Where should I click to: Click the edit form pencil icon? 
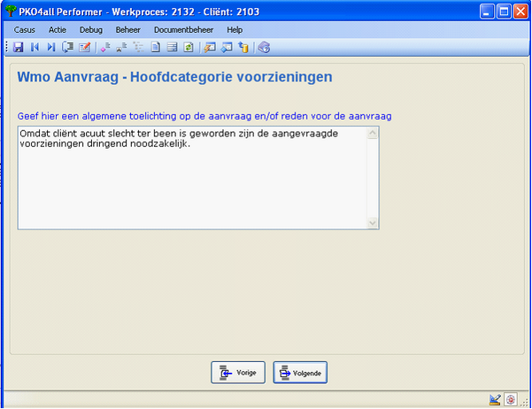coord(84,47)
